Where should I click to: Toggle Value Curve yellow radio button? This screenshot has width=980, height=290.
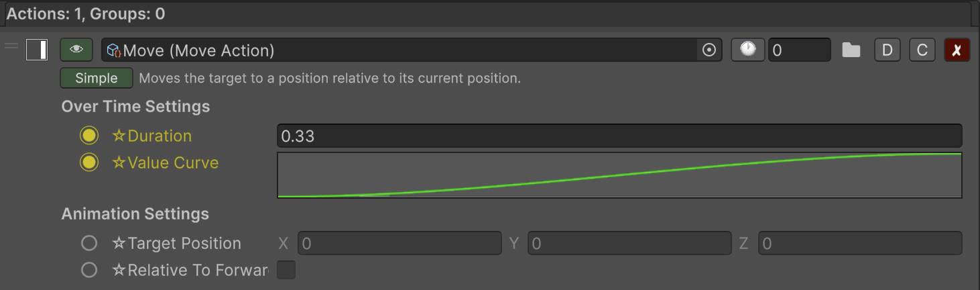click(x=89, y=162)
